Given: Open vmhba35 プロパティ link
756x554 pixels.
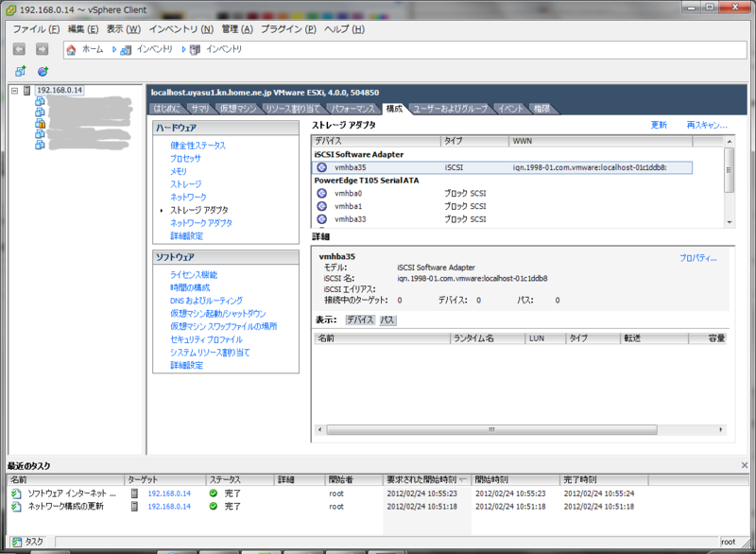Looking at the screenshot, I should click(698, 258).
